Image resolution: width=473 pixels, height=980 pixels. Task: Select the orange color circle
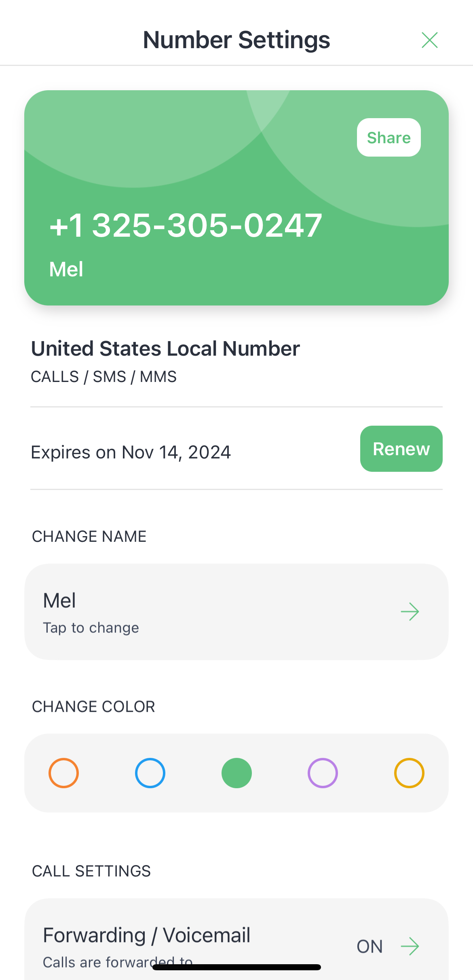[63, 773]
